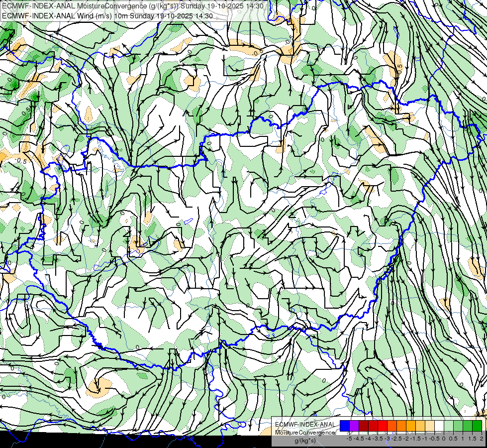Select the white swatch between -0.5 and 0
The width and height of the screenshot is (487, 448).
[x=439, y=426]
